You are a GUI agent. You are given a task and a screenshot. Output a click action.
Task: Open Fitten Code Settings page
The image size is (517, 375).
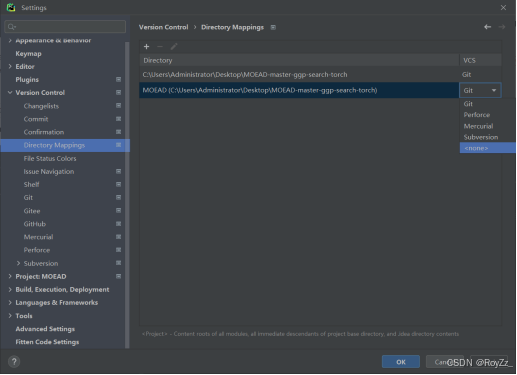(47, 342)
